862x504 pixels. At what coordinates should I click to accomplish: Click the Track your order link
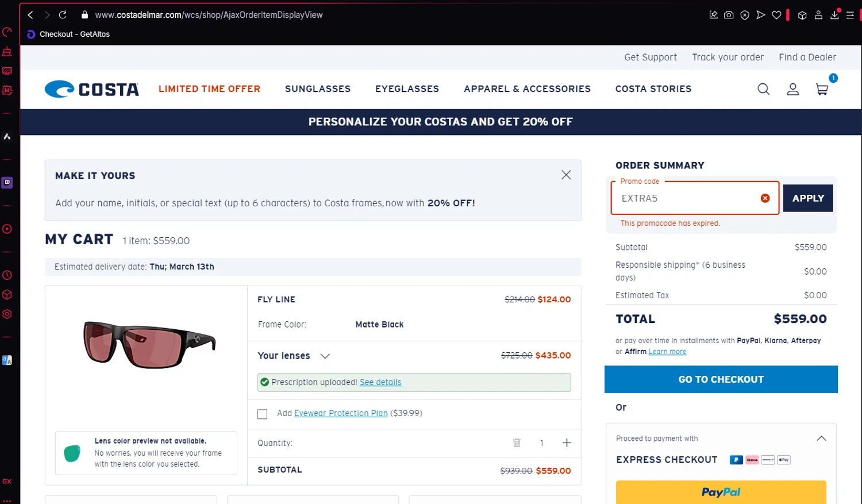click(728, 57)
